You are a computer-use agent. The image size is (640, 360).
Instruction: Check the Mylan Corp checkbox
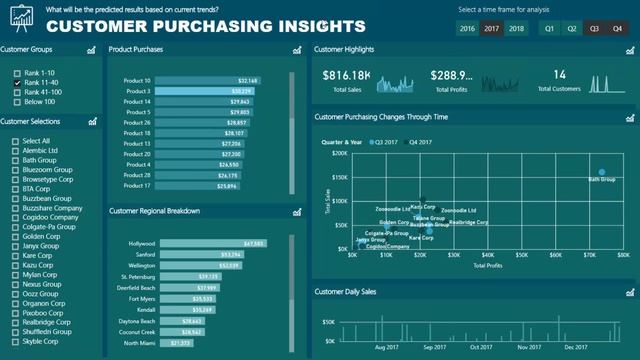16,275
